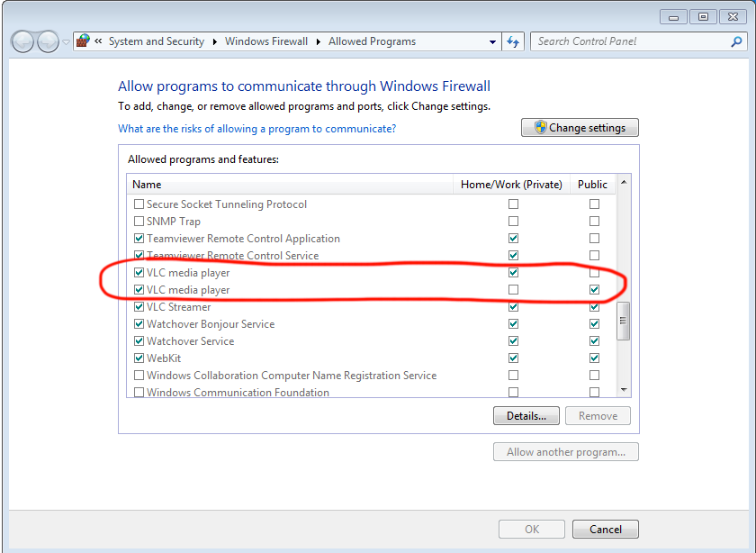This screenshot has height=553, width=756.
Task: Select Secure Socket Tunneling Protocol row text
Action: coord(227,204)
